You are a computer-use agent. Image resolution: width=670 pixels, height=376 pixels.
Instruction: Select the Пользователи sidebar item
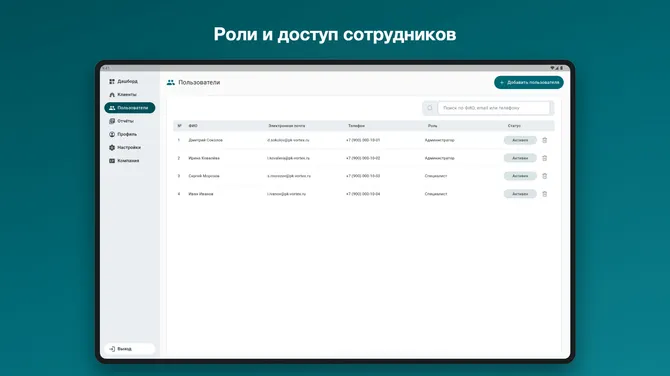[x=129, y=108]
